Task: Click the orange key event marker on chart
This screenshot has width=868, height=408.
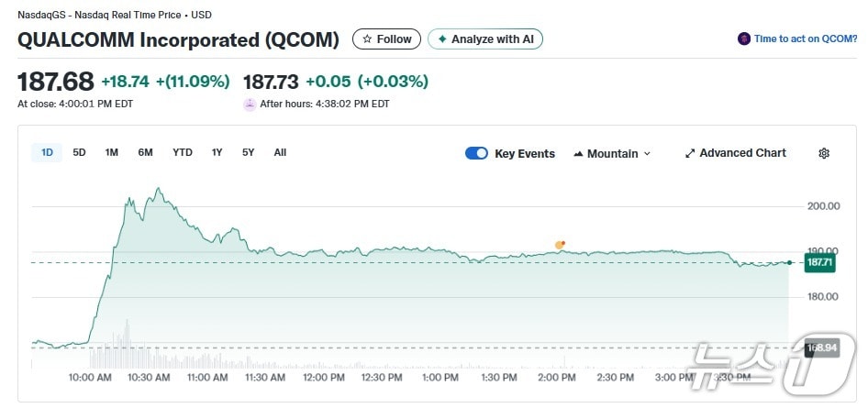Action: (560, 245)
